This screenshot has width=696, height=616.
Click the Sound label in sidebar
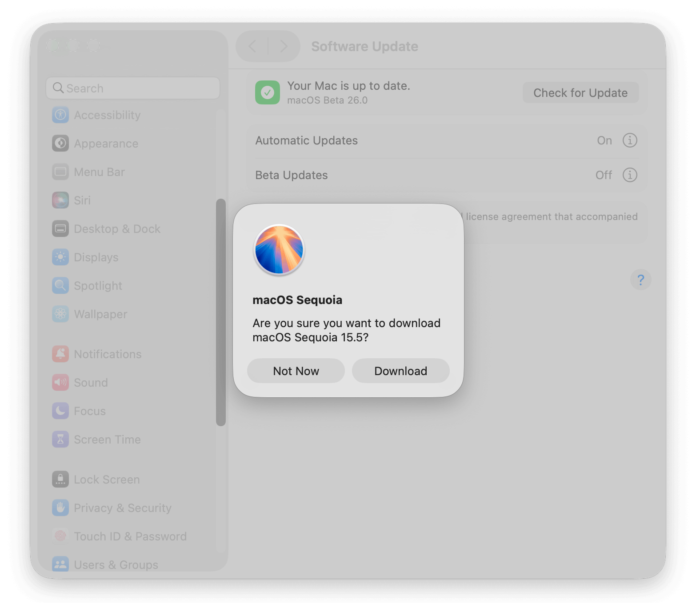[x=91, y=383]
